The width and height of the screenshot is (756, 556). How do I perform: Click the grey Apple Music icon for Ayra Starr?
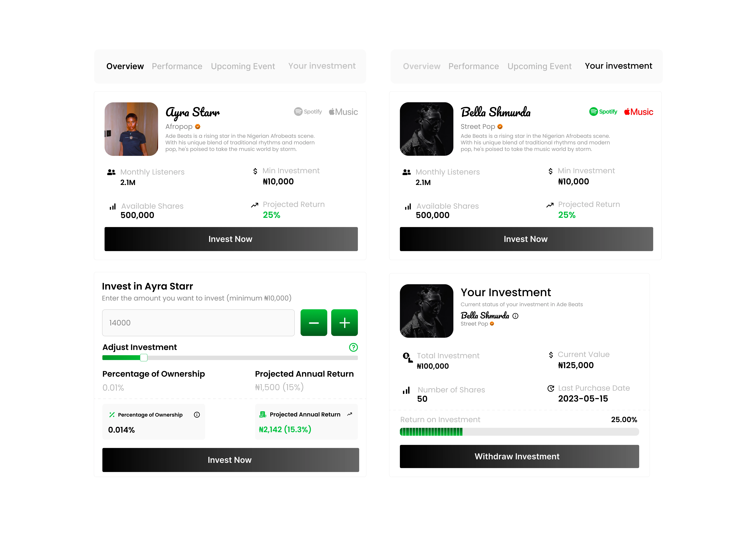343,112
